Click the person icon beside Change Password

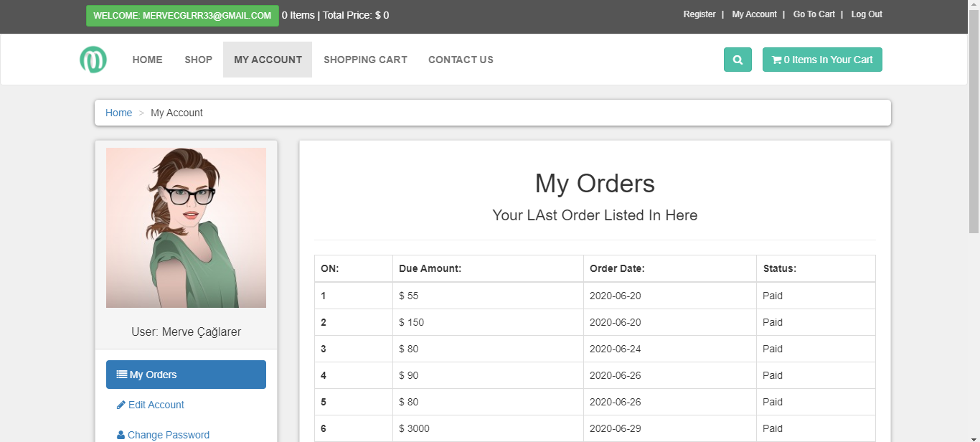(121, 434)
